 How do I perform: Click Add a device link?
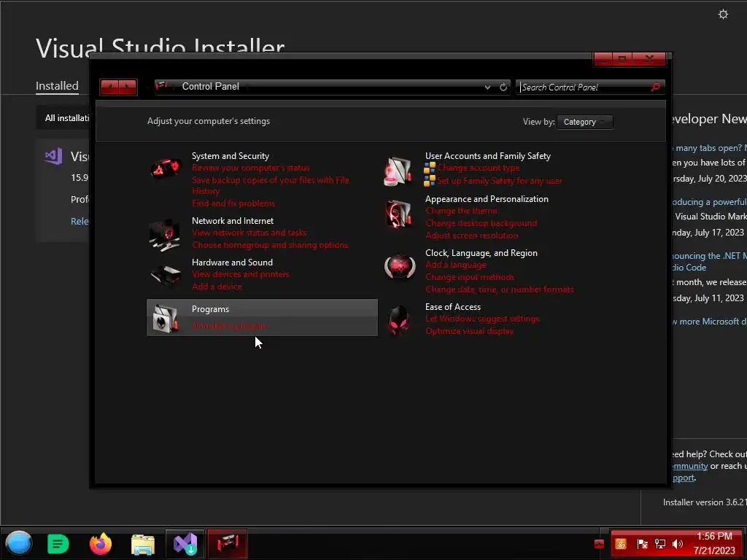pos(217,286)
